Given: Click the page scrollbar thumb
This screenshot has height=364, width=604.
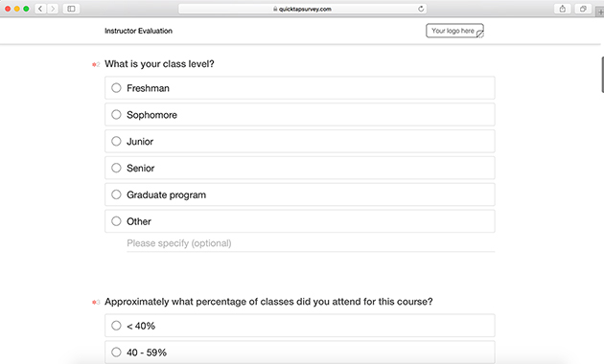Looking at the screenshot, I should 602,75.
